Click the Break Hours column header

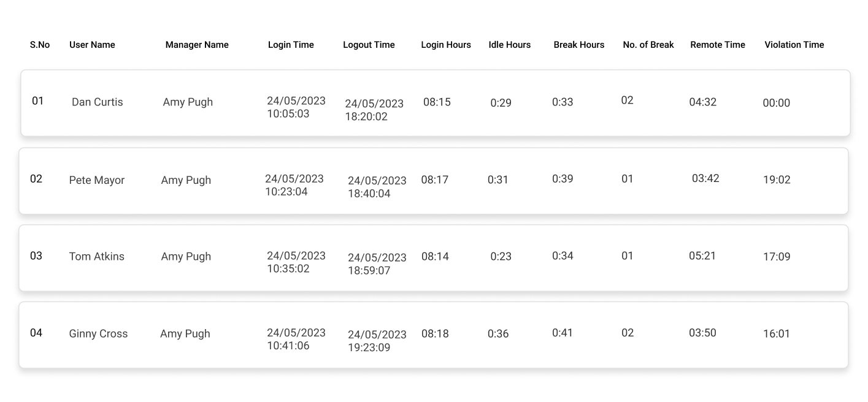click(x=578, y=45)
